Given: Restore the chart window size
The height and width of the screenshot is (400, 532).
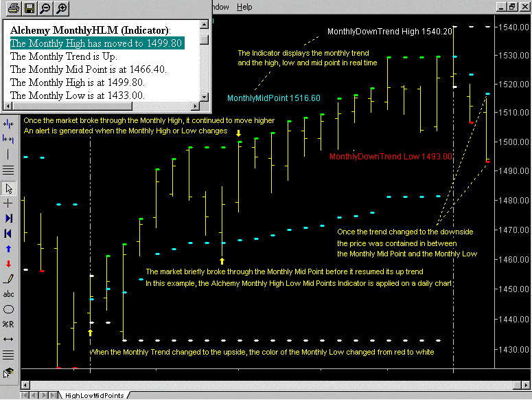Looking at the screenshot, I should point(512,6).
